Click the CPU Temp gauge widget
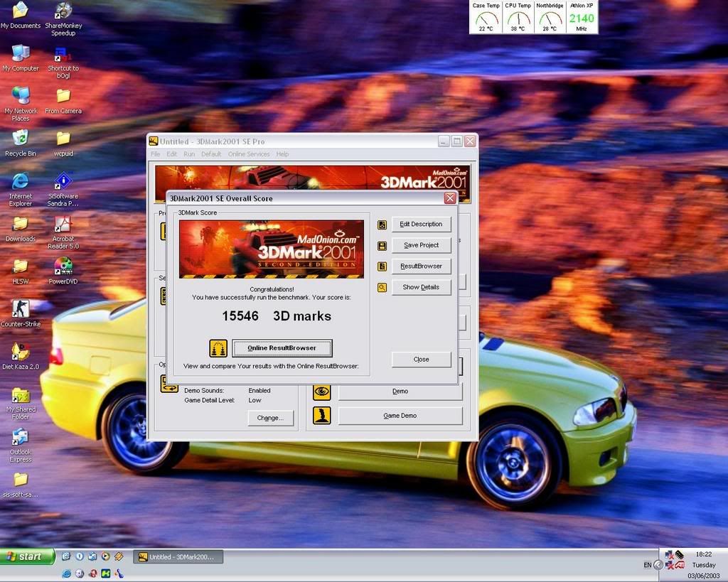The width and height of the screenshot is (728, 582). [x=518, y=17]
